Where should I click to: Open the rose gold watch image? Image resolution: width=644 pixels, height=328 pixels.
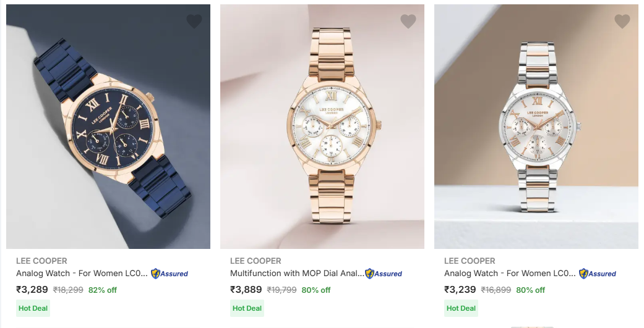coord(322,127)
